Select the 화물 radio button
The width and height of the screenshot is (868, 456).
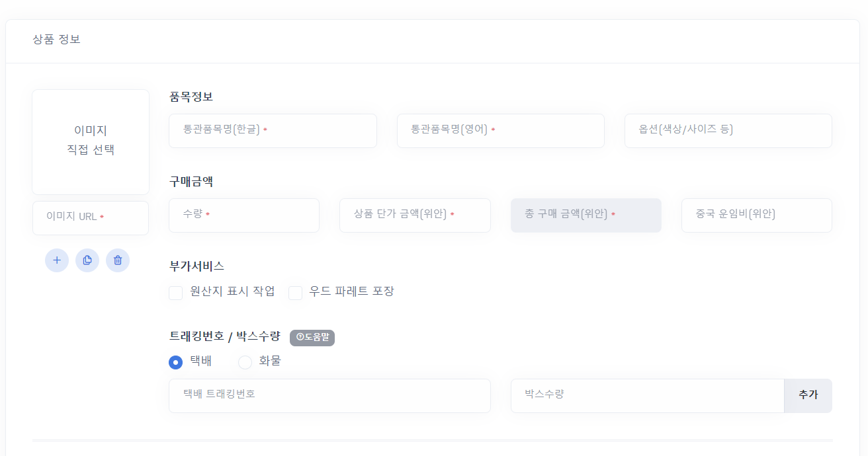245,362
